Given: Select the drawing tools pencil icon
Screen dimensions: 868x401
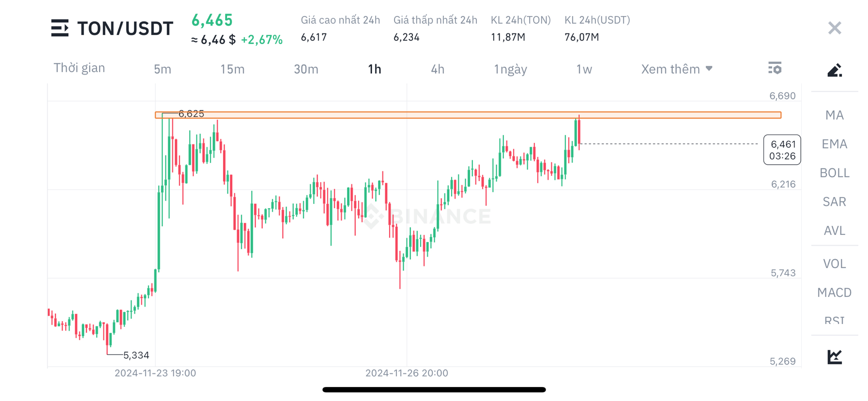Looking at the screenshot, I should pos(835,70).
